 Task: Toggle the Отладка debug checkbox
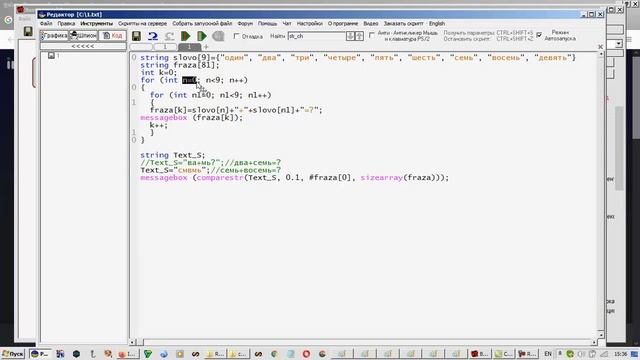click(x=236, y=36)
